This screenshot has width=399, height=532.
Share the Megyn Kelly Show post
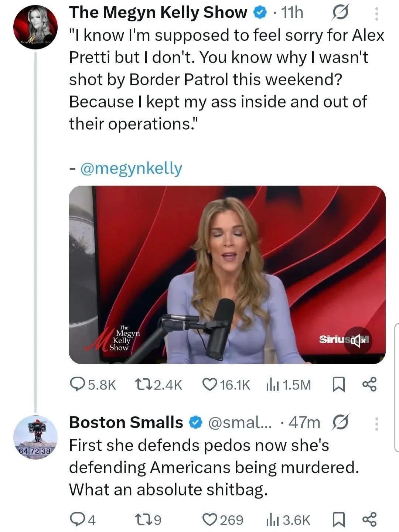click(369, 385)
